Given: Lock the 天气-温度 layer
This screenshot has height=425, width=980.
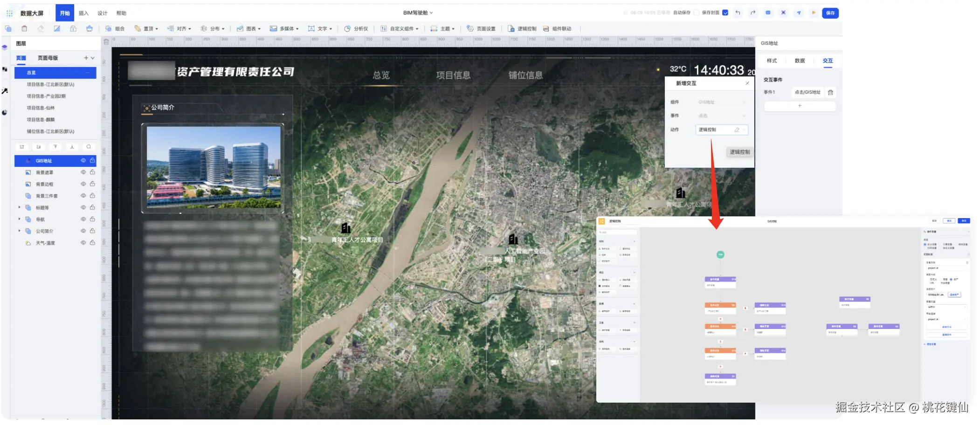Looking at the screenshot, I should (x=92, y=243).
